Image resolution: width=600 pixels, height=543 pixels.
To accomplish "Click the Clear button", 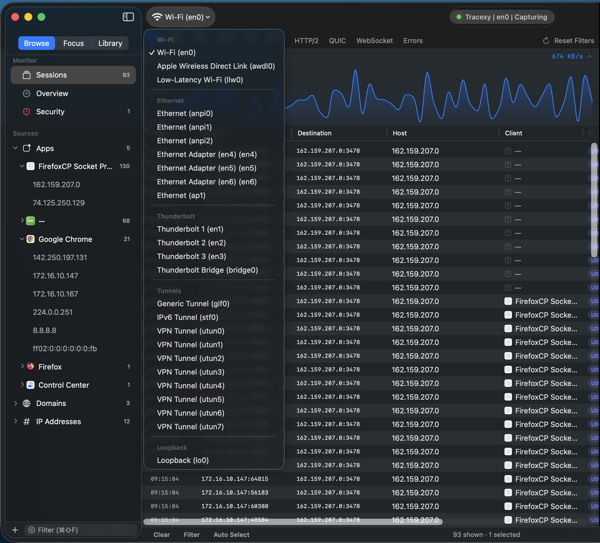I will 161,535.
